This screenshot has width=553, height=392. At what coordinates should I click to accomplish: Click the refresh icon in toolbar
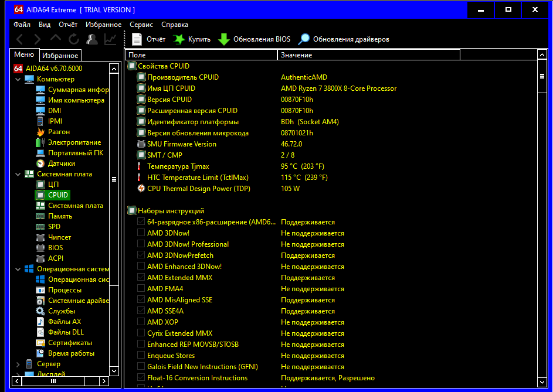[74, 39]
